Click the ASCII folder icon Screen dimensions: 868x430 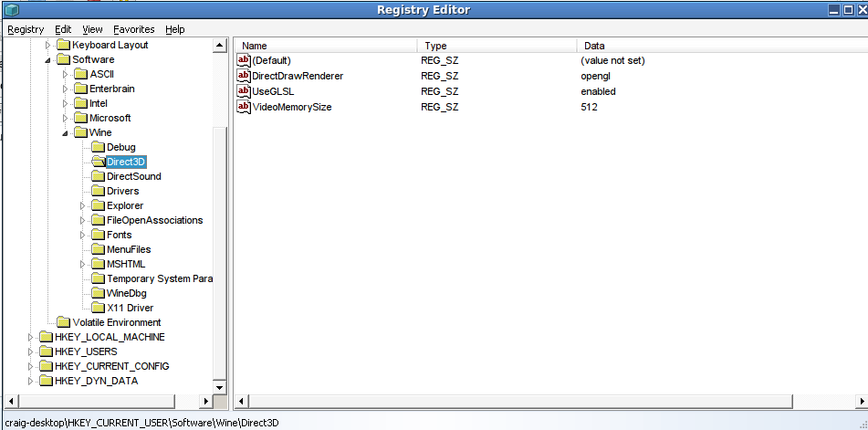coord(81,74)
